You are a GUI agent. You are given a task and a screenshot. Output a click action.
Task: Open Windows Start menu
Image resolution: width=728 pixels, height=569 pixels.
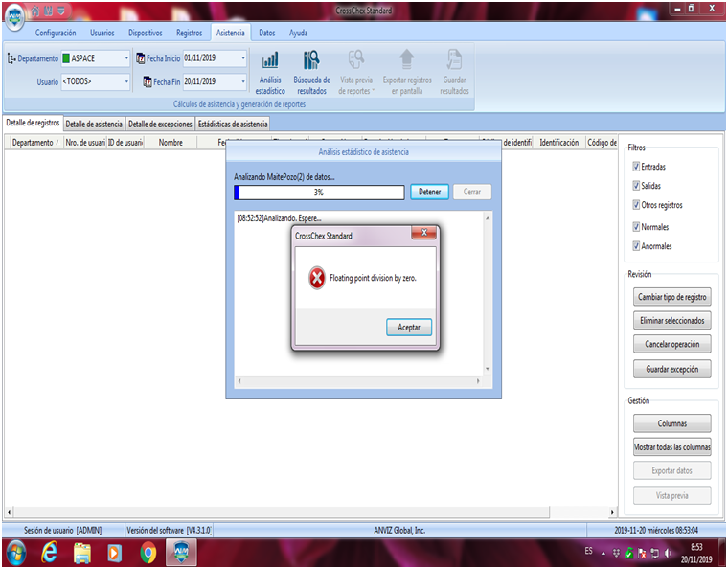(15, 554)
